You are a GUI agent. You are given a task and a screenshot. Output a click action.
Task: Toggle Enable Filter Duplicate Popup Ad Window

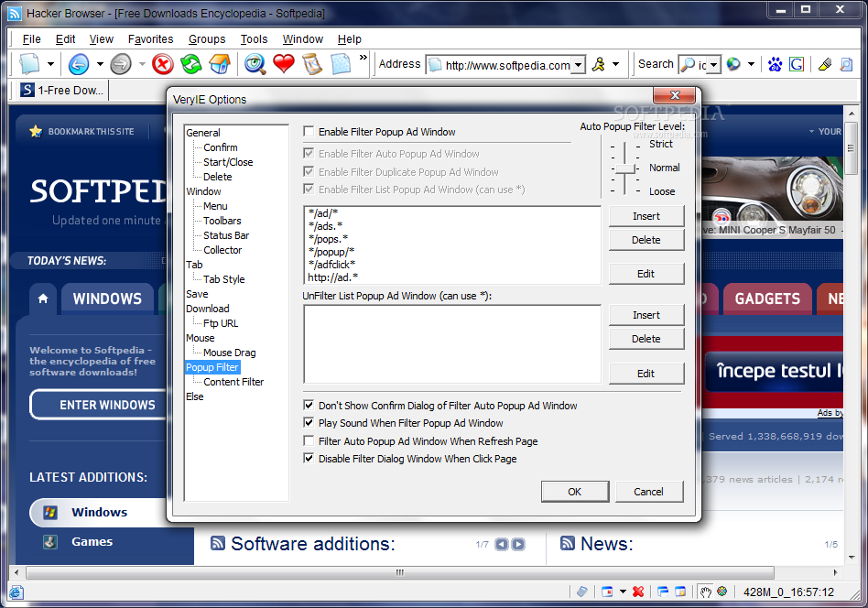[x=309, y=171]
